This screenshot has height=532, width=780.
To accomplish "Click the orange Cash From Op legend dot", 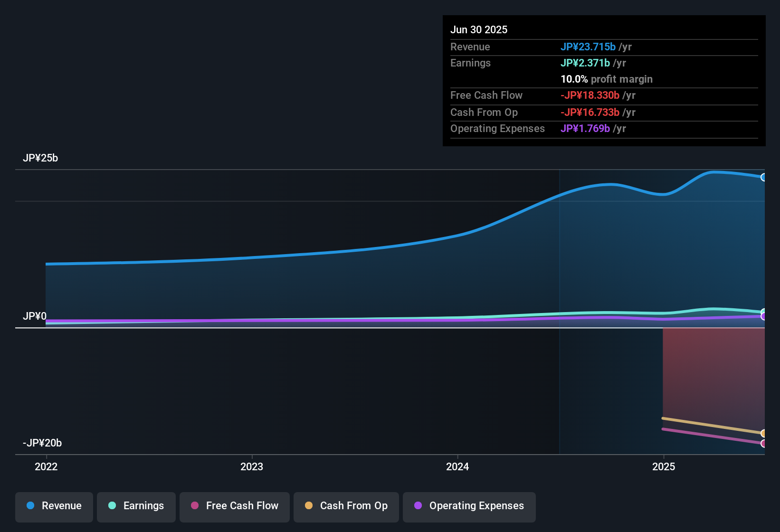I will (x=309, y=506).
